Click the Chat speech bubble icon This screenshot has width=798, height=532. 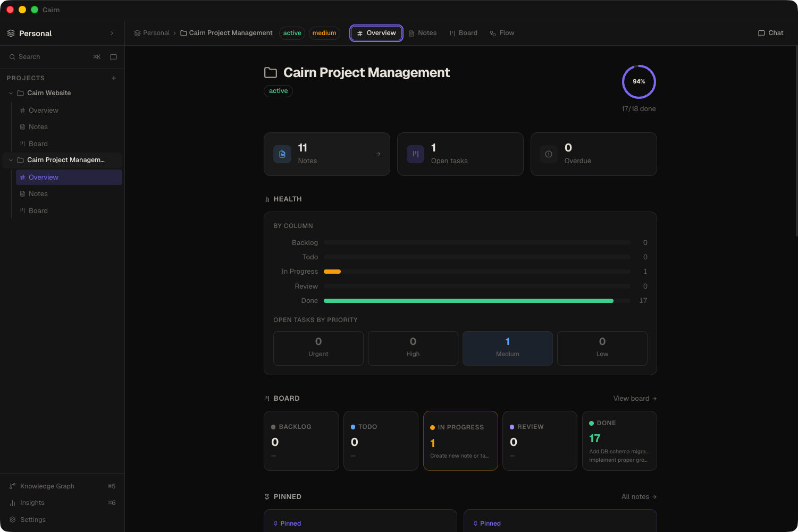[x=761, y=33]
